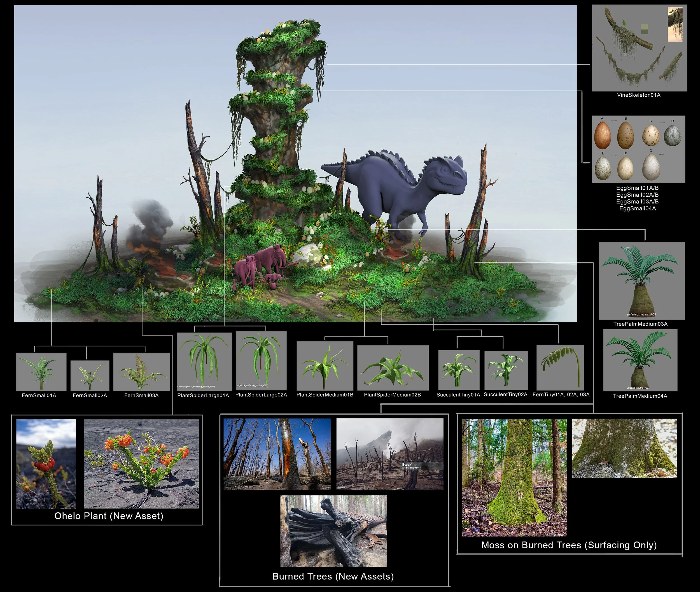Click the "FernSmall03A" caption
Image resolution: width=700 pixels, height=592 pixels.
(141, 395)
